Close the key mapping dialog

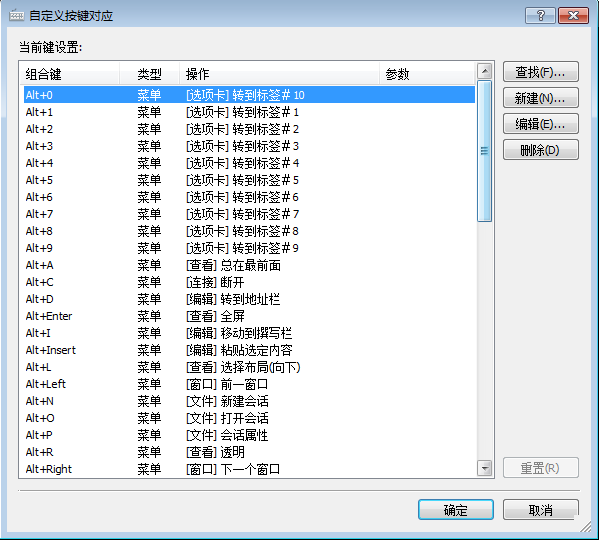coord(573,16)
